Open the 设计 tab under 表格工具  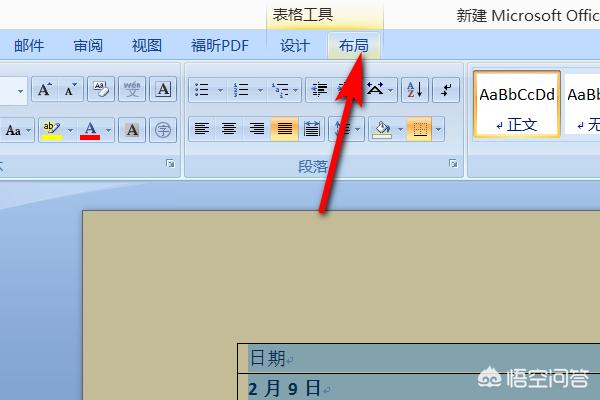(x=295, y=46)
